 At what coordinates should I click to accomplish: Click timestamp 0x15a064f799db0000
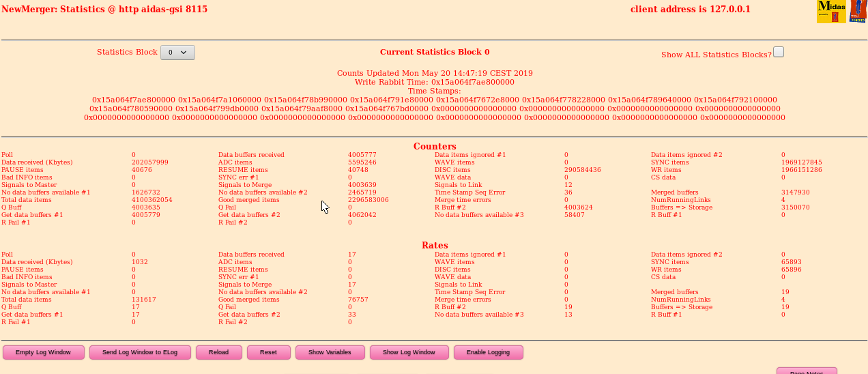tap(217, 109)
